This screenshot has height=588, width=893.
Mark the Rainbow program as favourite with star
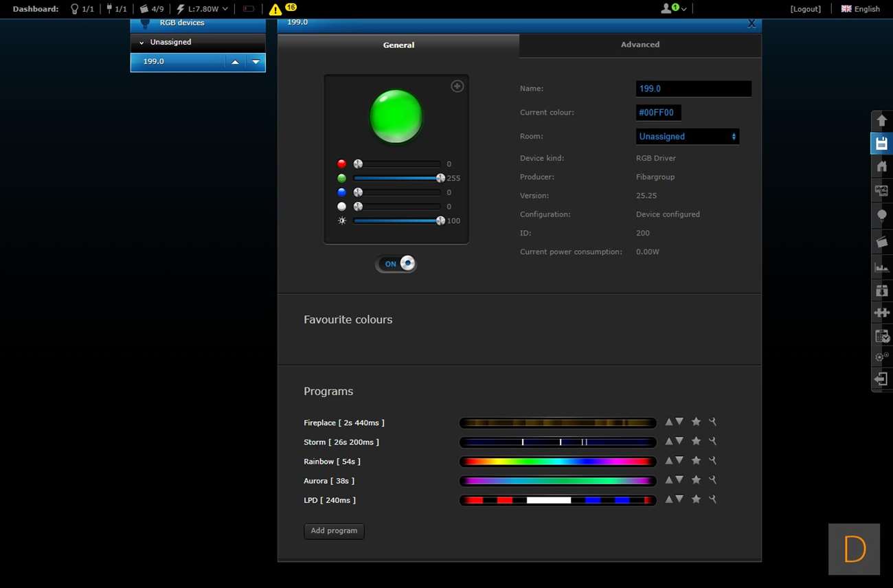tap(696, 461)
